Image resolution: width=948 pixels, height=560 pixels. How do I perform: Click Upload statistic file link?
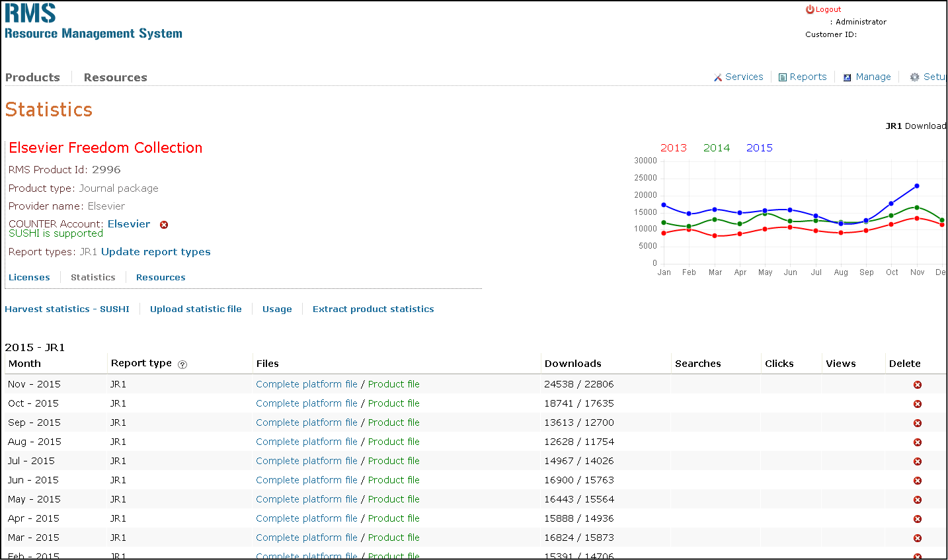coord(196,309)
